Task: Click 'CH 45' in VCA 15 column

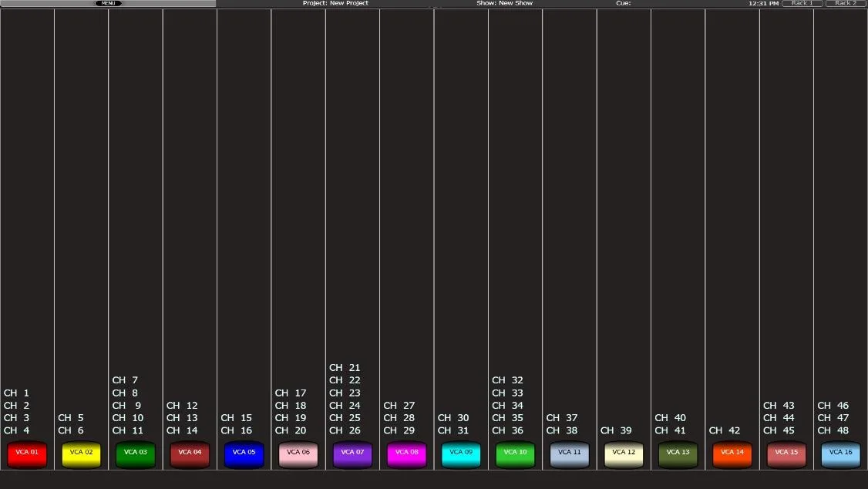Action: 779,430
